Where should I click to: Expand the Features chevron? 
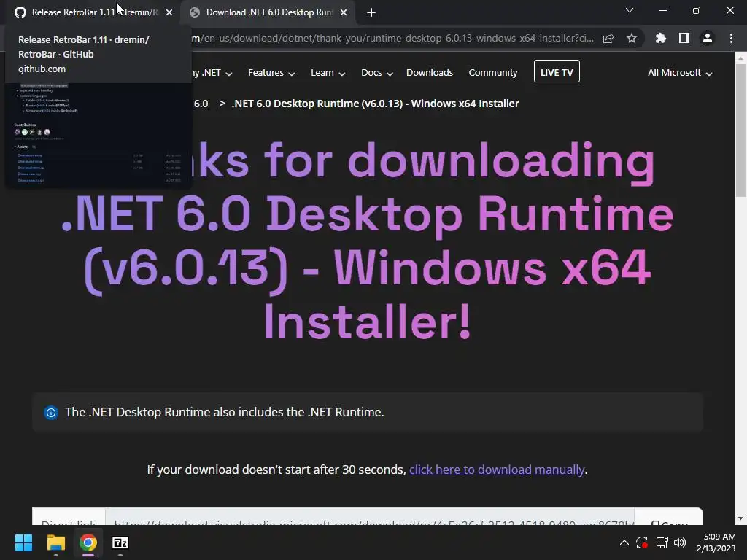pyautogui.click(x=292, y=74)
